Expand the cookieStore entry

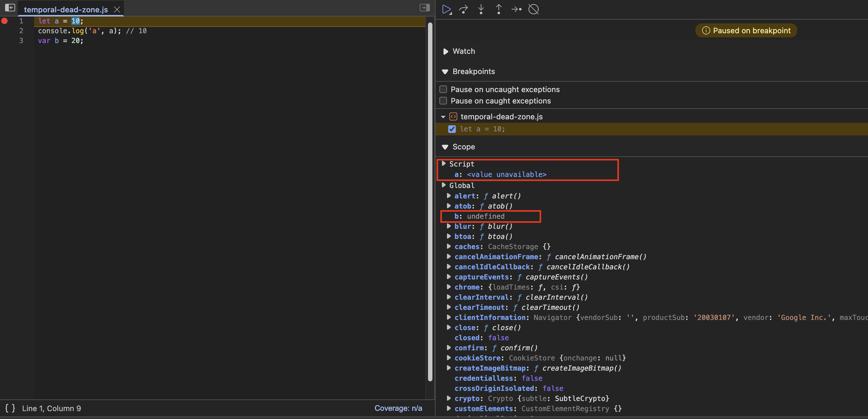[449, 357]
